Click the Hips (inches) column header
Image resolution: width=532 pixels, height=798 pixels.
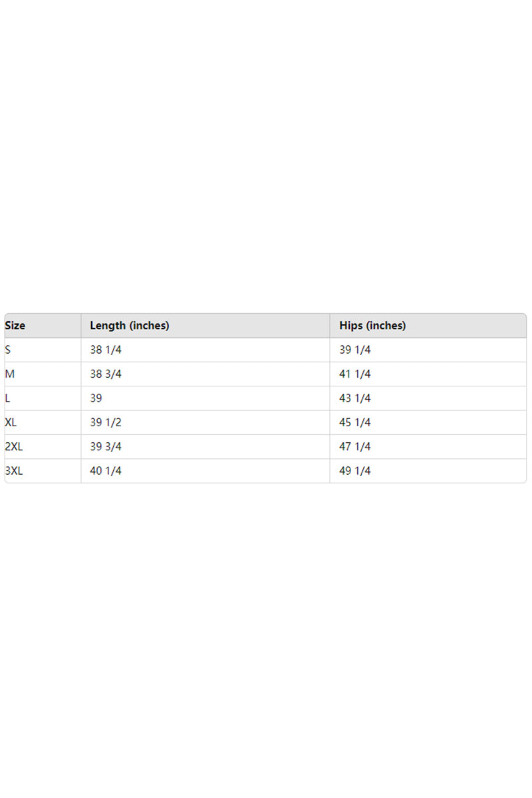coord(372,326)
